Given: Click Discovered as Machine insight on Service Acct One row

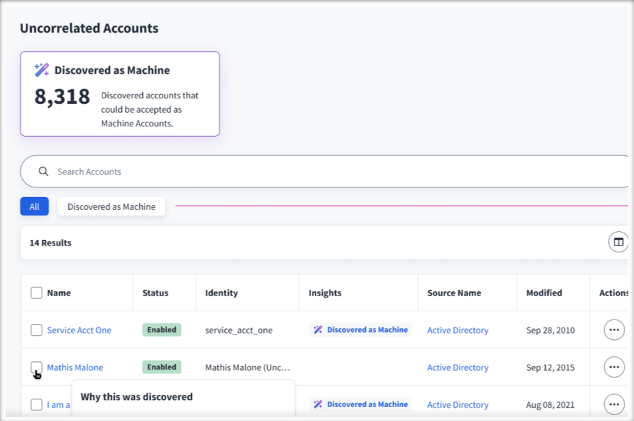Looking at the screenshot, I should pyautogui.click(x=360, y=330).
